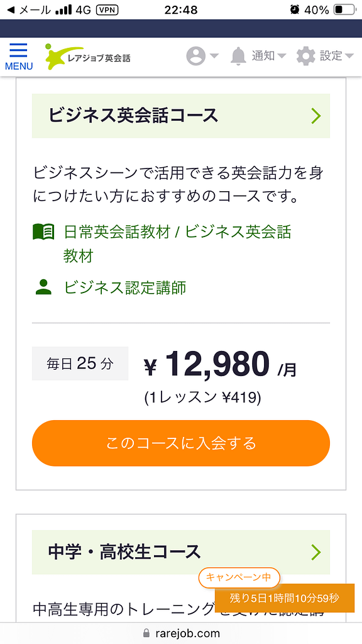Open the ビジネス英会話コース chevron
The image size is (362, 644).
coord(316,116)
